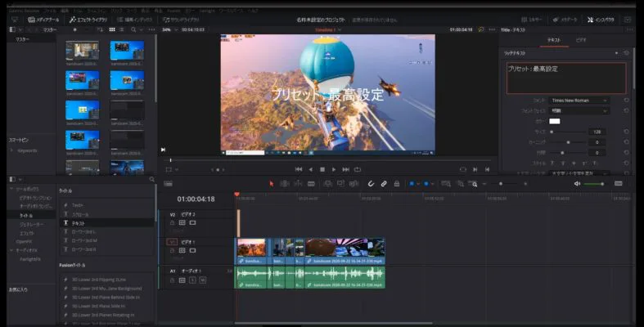
Task: Click the white text color swatch
Action: pos(555,121)
